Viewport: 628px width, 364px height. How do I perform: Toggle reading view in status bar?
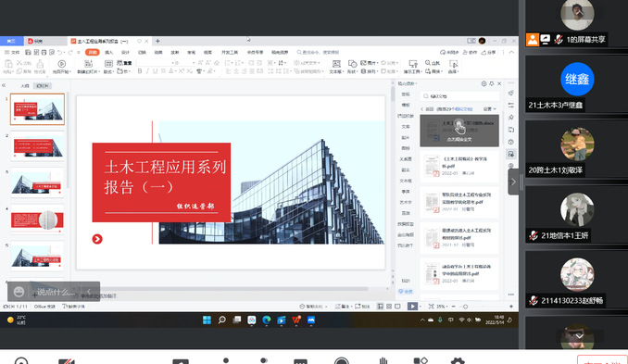[397, 307]
